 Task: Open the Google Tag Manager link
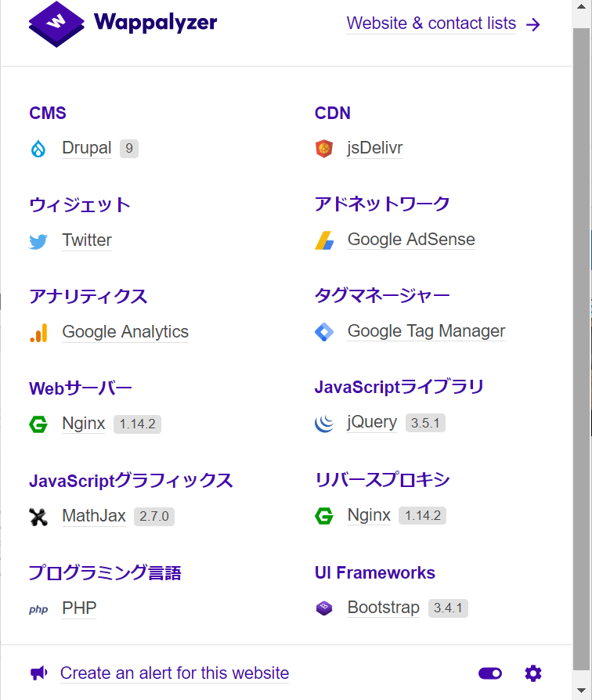[x=426, y=330]
